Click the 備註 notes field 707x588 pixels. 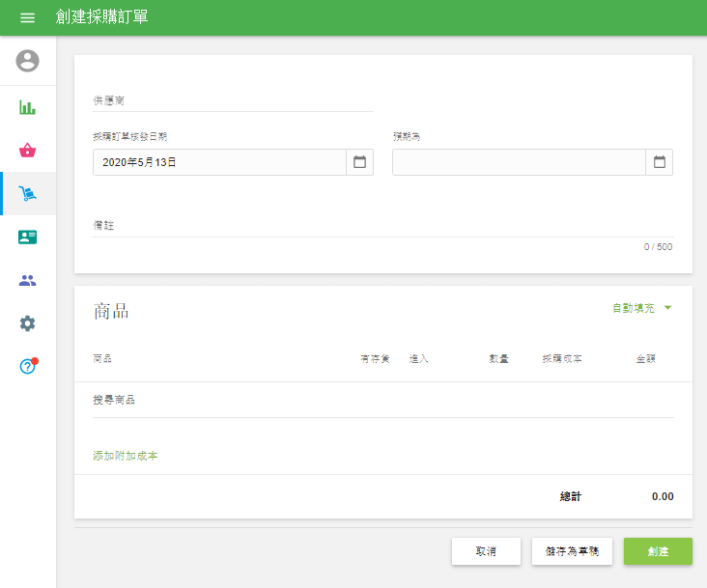382,226
